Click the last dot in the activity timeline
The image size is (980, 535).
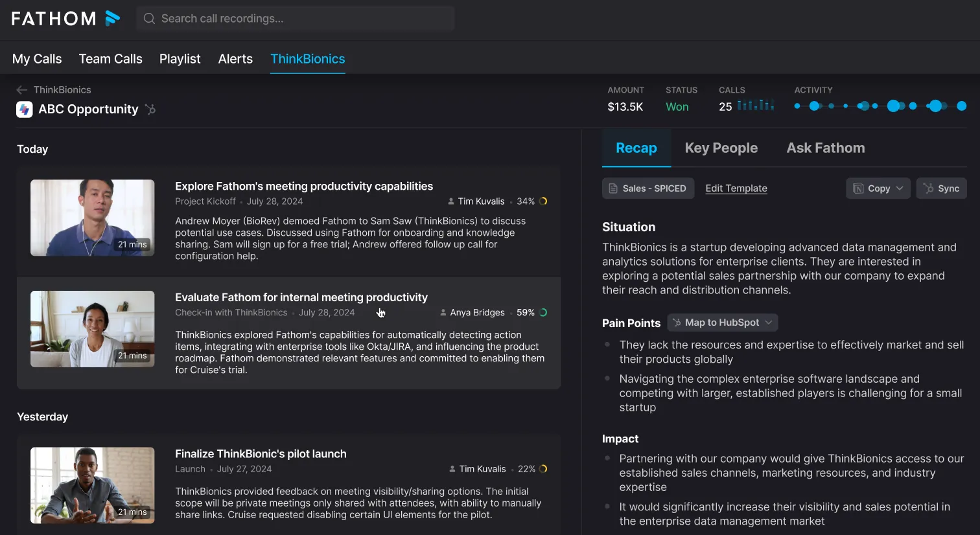point(962,106)
